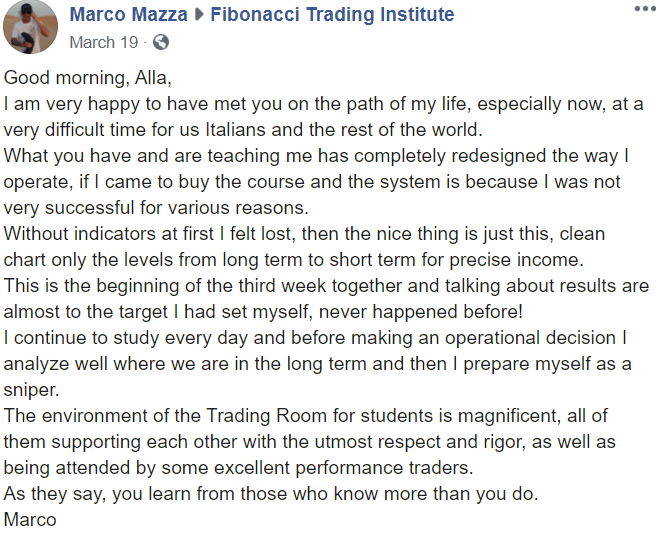Click the text 'very successful for various reasons.'
Screen dimensions: 656x534
(156, 208)
